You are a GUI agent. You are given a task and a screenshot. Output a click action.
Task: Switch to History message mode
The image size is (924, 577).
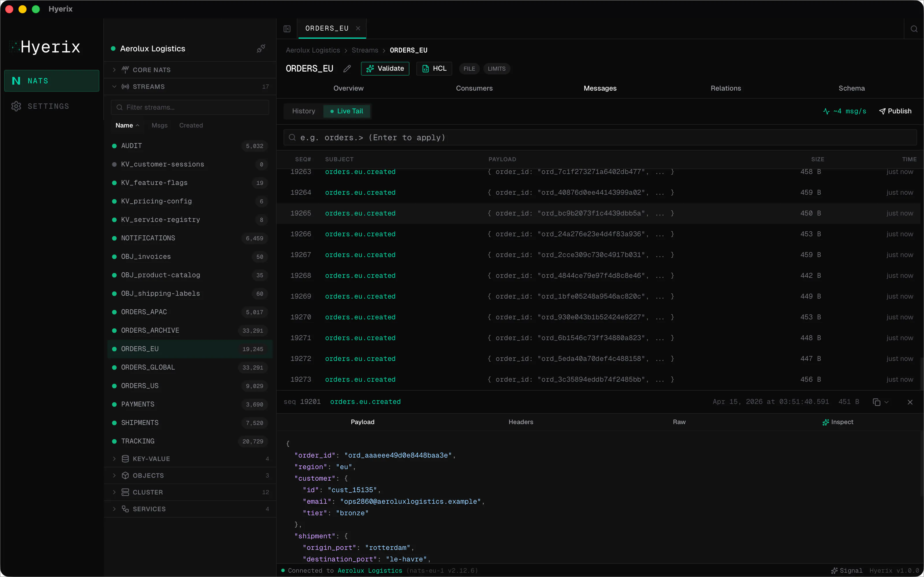click(303, 111)
